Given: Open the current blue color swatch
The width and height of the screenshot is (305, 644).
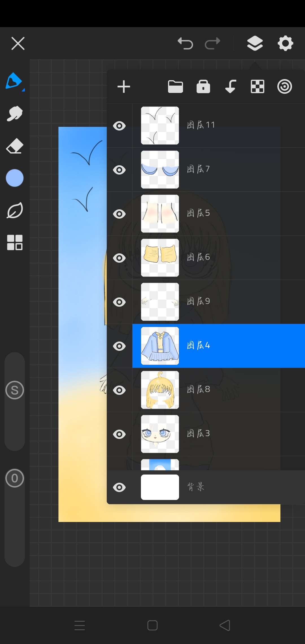Looking at the screenshot, I should (x=15, y=178).
